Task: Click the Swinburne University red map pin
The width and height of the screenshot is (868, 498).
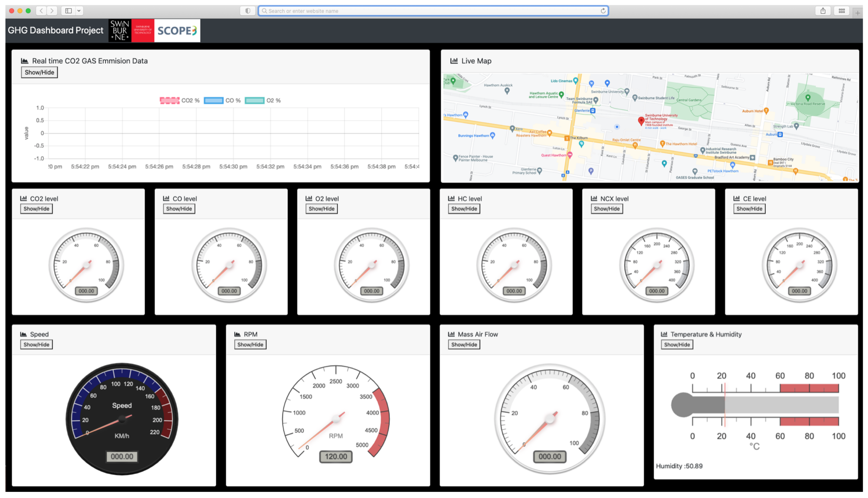Action: [641, 121]
